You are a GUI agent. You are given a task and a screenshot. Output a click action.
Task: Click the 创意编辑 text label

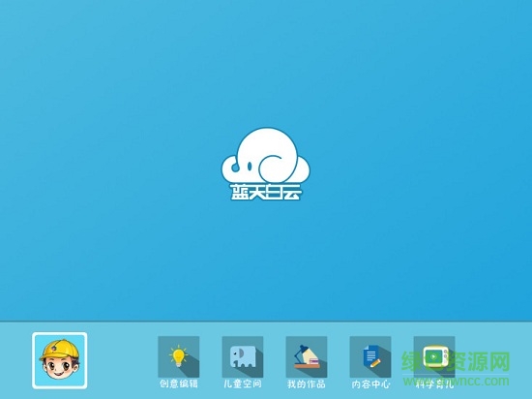pos(179,384)
